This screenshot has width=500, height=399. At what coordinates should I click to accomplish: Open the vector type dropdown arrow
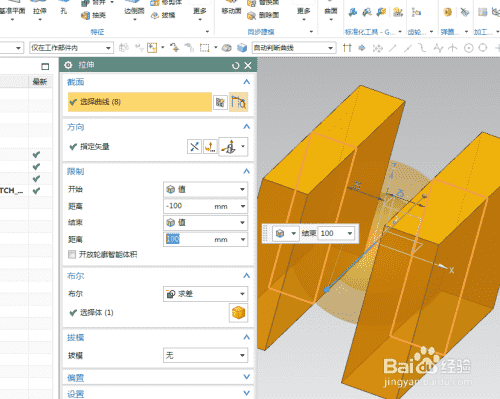243,147
